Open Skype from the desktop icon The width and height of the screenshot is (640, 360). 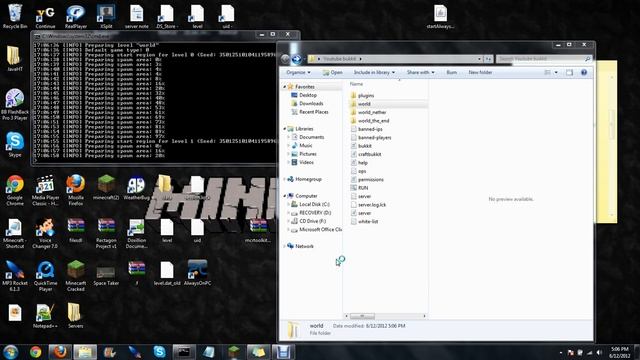pyautogui.click(x=15, y=144)
